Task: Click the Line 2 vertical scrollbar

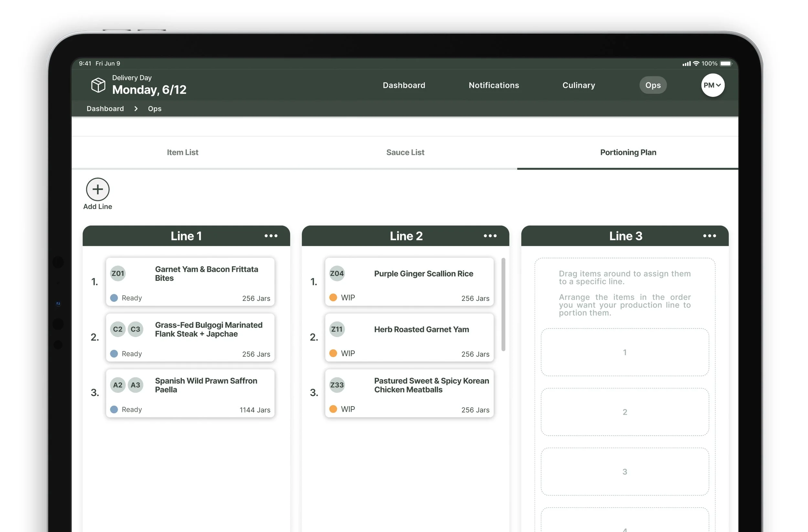Action: point(503,304)
